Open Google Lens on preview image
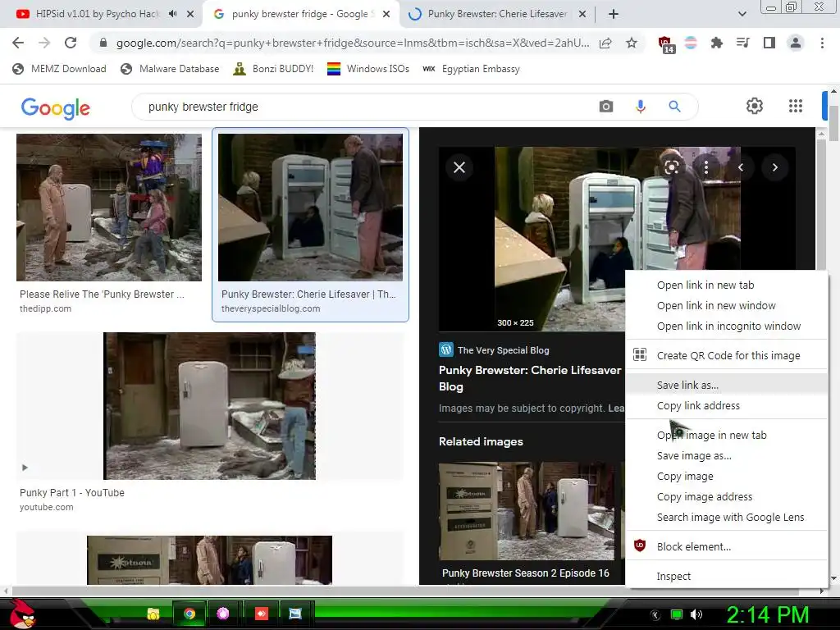Screen dimensions: 840x630 click(671, 167)
